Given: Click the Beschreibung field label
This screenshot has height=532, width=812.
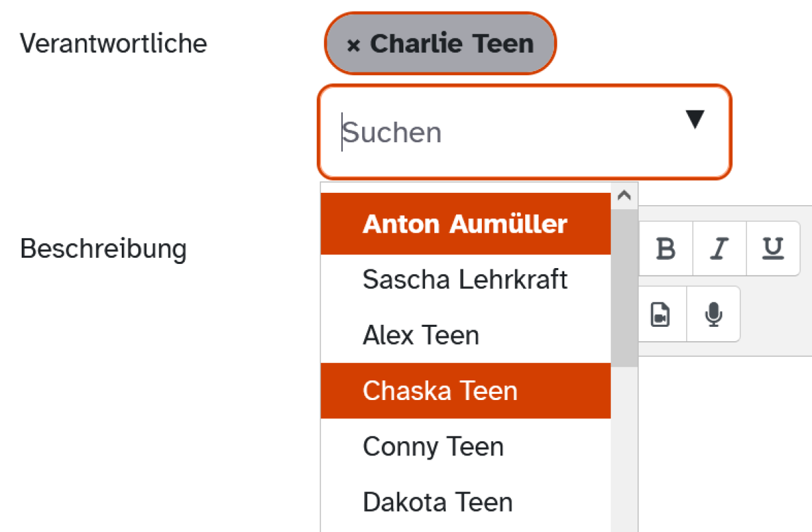Looking at the screenshot, I should click(104, 248).
